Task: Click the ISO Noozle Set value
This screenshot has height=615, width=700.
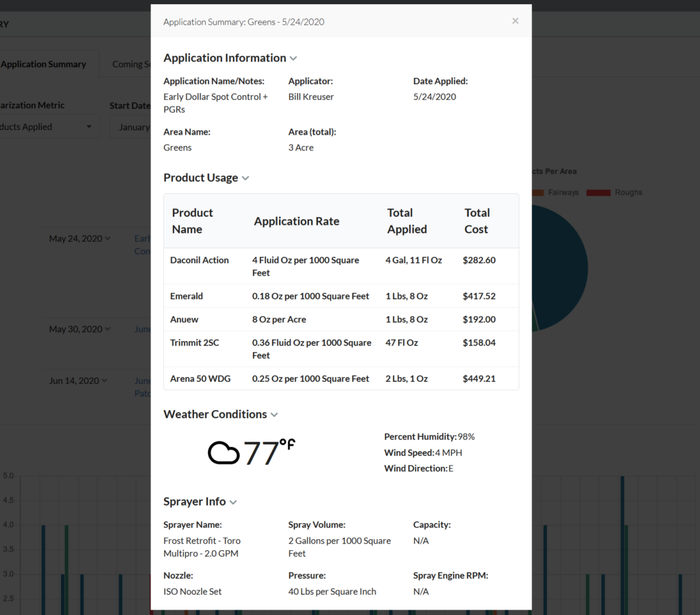Action: click(192, 591)
